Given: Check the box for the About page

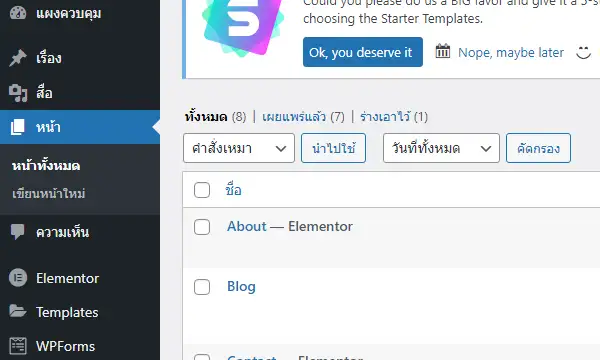Looking at the screenshot, I should click(x=202, y=227).
